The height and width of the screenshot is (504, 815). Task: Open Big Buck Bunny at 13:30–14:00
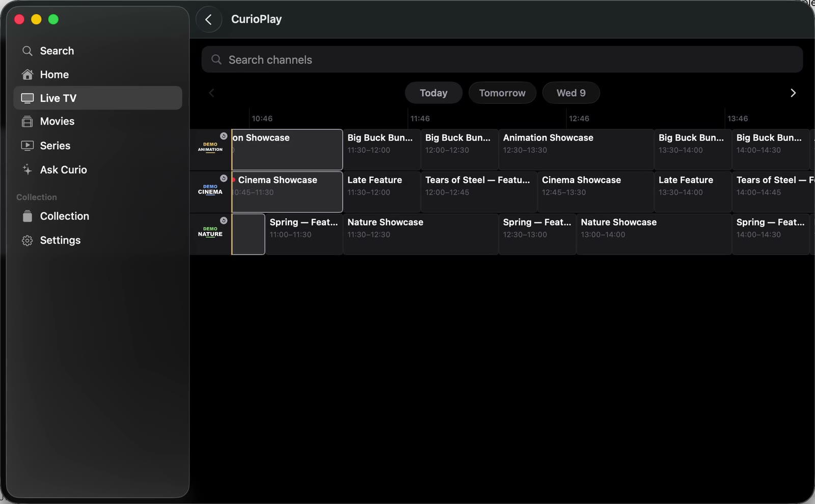693,150
